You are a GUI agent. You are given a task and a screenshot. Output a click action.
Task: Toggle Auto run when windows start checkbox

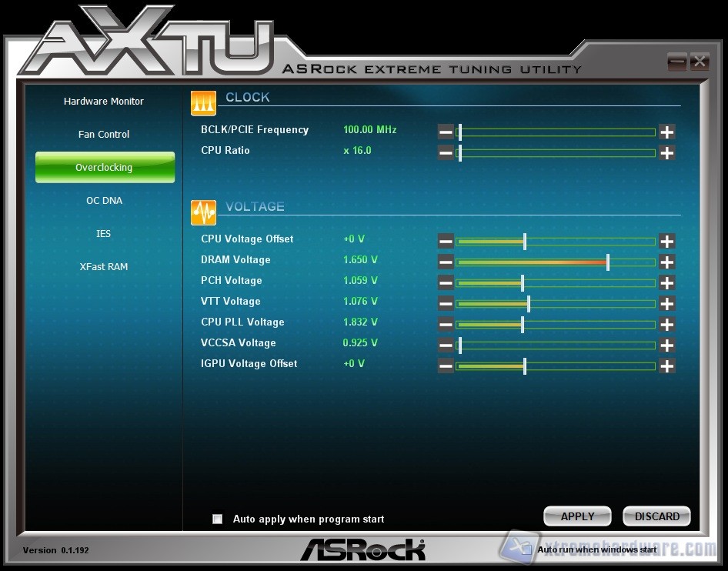click(527, 549)
